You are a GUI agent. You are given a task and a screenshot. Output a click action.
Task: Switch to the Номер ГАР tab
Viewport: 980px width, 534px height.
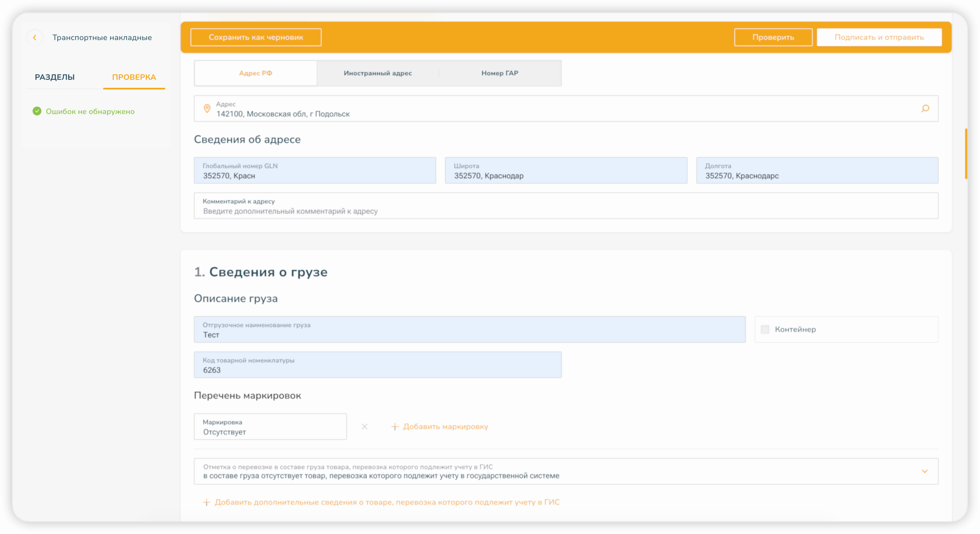pos(500,73)
